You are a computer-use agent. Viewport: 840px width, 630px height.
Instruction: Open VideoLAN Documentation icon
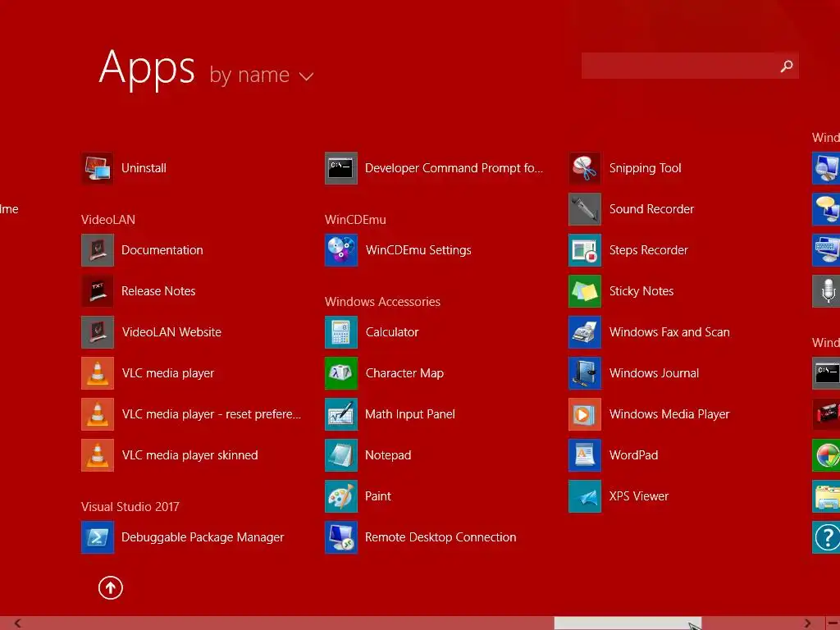[x=97, y=250]
